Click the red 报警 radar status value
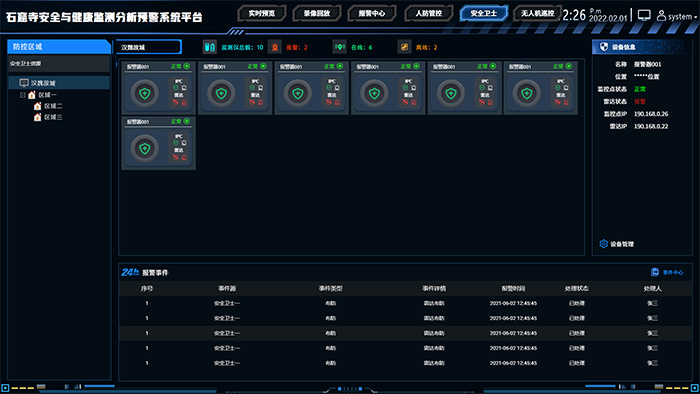 point(640,101)
